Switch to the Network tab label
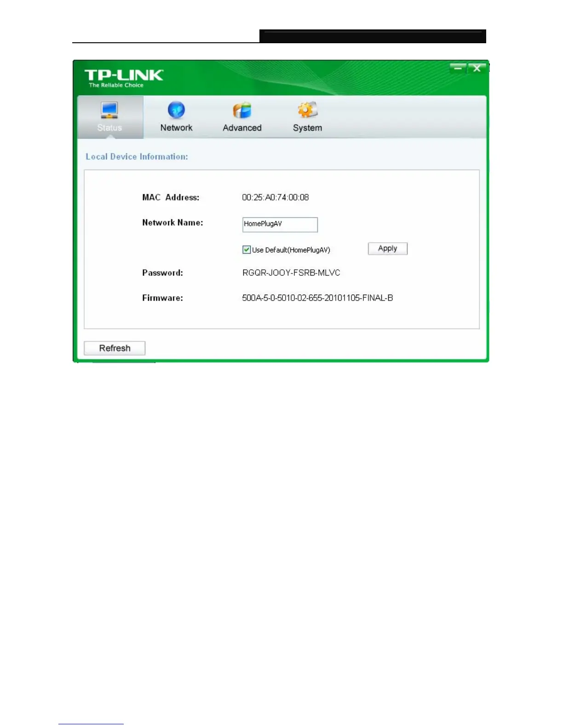This screenshot has height=728, width=563. click(176, 128)
